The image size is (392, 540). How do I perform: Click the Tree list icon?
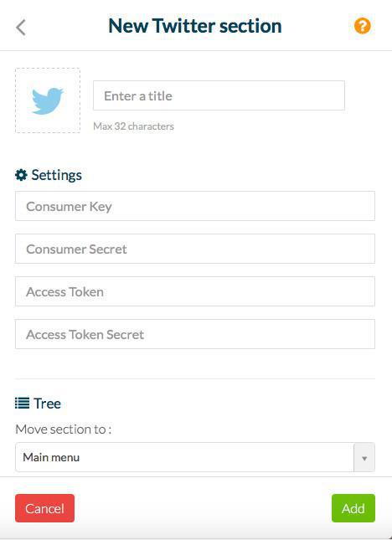click(x=22, y=403)
